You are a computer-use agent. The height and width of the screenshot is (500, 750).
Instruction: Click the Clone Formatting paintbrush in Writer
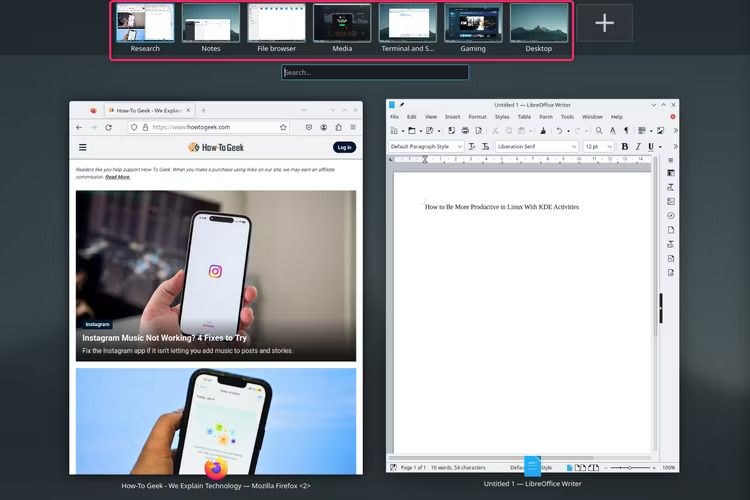(543, 130)
